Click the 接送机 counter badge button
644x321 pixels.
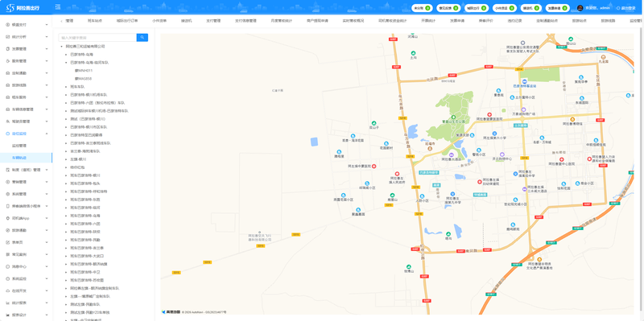pos(531,8)
